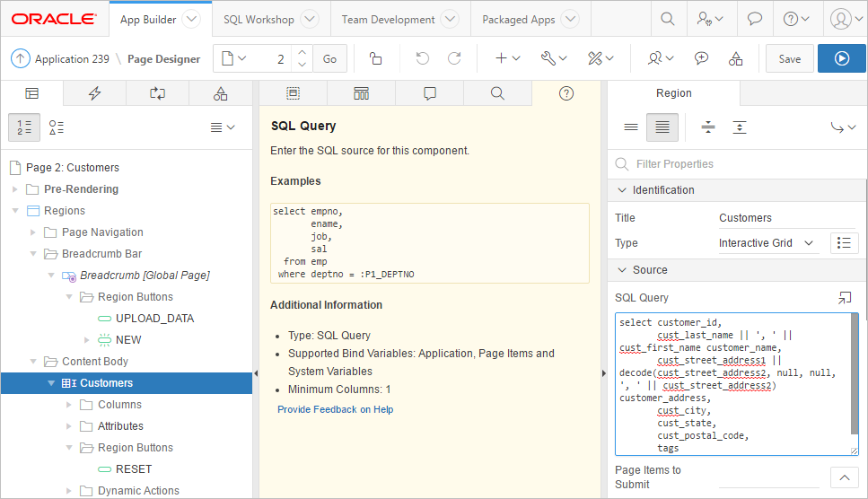This screenshot has width=868, height=499.
Task: Click the page lock icon in toolbar
Action: pos(376,58)
